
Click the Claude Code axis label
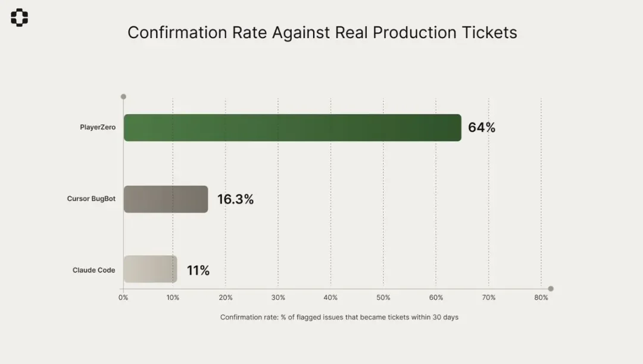coord(94,270)
